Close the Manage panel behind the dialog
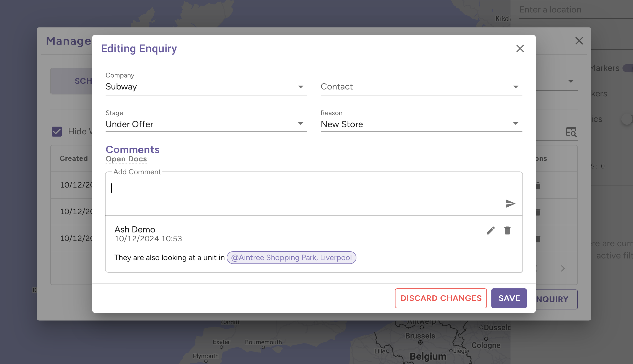 point(579,41)
